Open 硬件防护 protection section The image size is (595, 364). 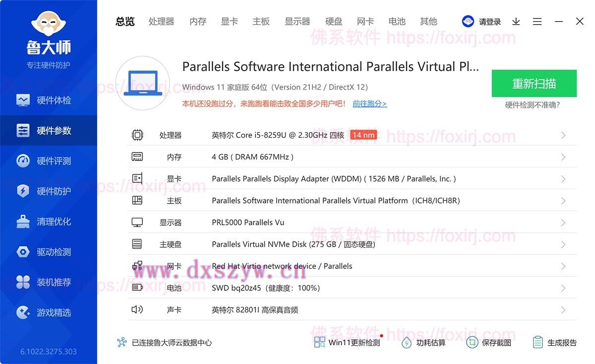coord(49,191)
